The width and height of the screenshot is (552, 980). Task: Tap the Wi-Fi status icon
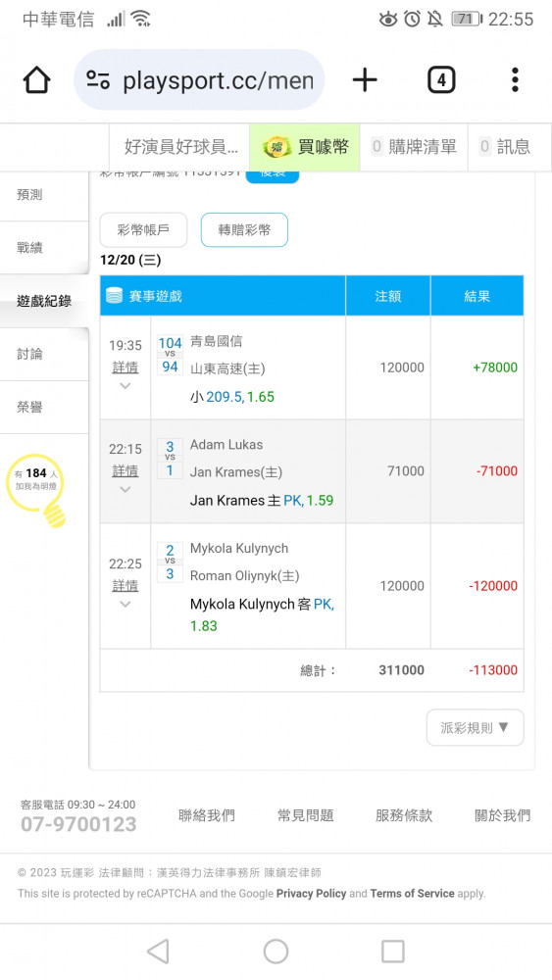[142, 19]
